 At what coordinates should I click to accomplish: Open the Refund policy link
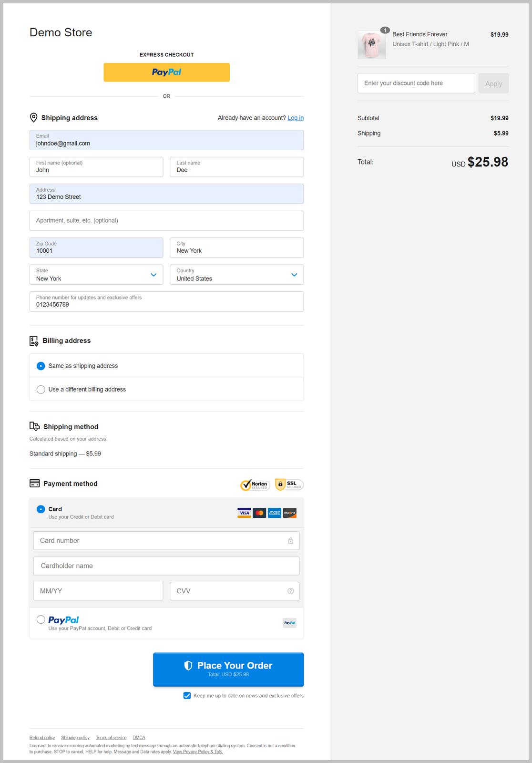[42, 738]
